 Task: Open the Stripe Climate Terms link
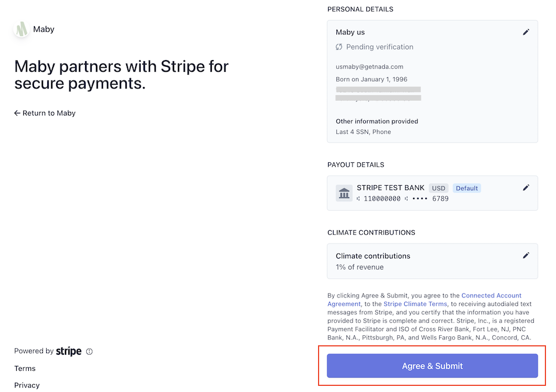[x=415, y=304]
